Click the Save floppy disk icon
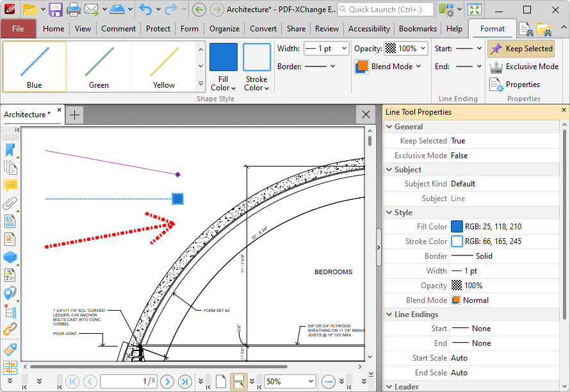 (56, 10)
